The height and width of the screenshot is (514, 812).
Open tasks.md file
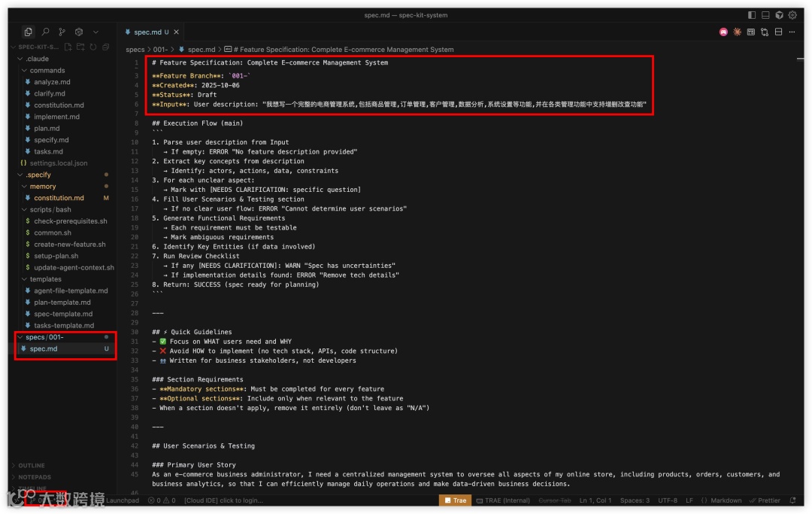point(48,152)
